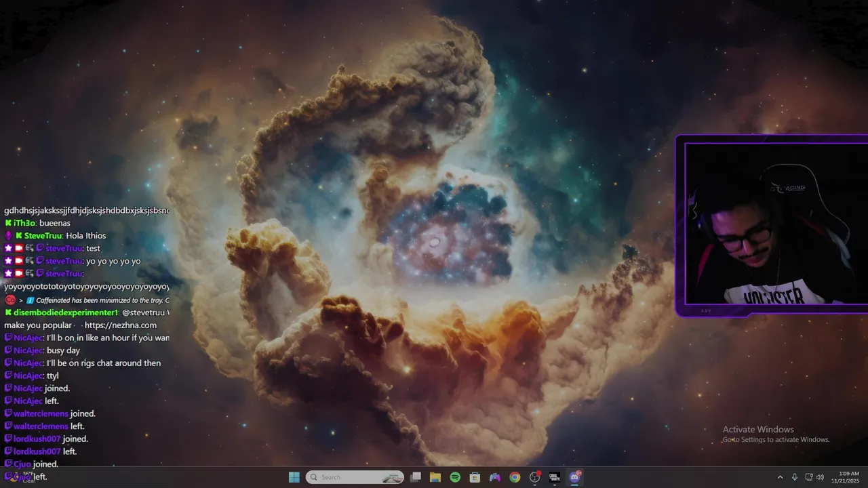Click chat message 'yo yo yo yo yo'
The width and height of the screenshot is (868, 488).
click(73, 261)
